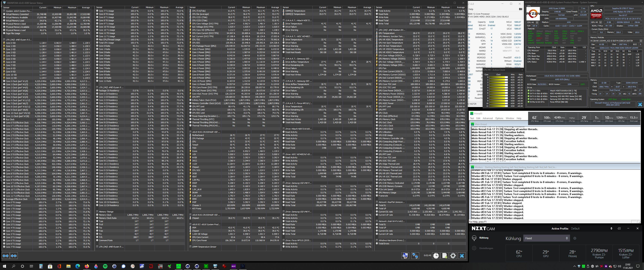Open Spotify from the taskbar
This screenshot has width=644, height=270.
coord(105,266)
